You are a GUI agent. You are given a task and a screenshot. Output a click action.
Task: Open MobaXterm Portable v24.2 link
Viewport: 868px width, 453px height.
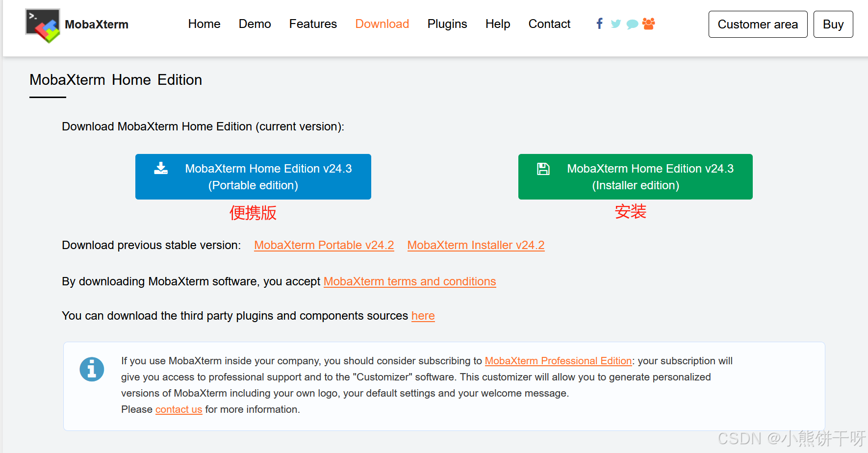point(324,245)
